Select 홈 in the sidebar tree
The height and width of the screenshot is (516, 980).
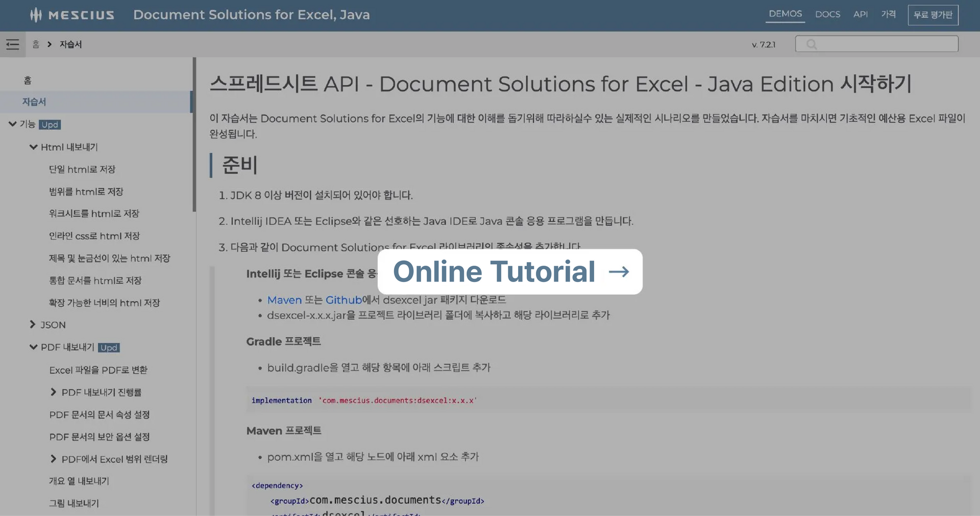pos(28,80)
